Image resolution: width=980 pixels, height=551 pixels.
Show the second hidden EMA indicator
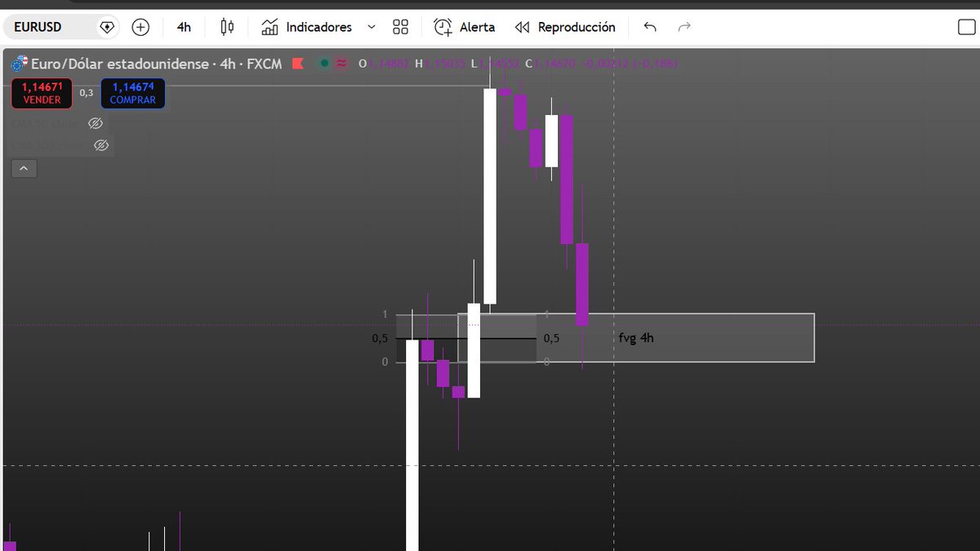tap(101, 145)
